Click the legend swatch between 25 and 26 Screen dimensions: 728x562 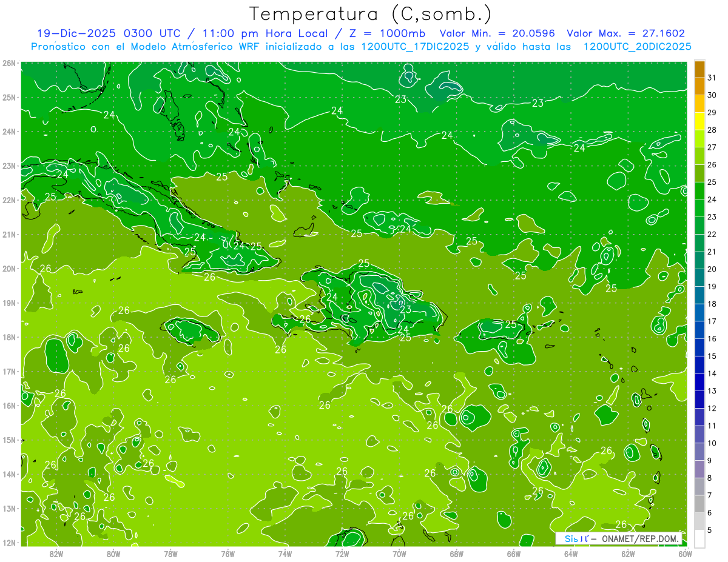[699, 173]
